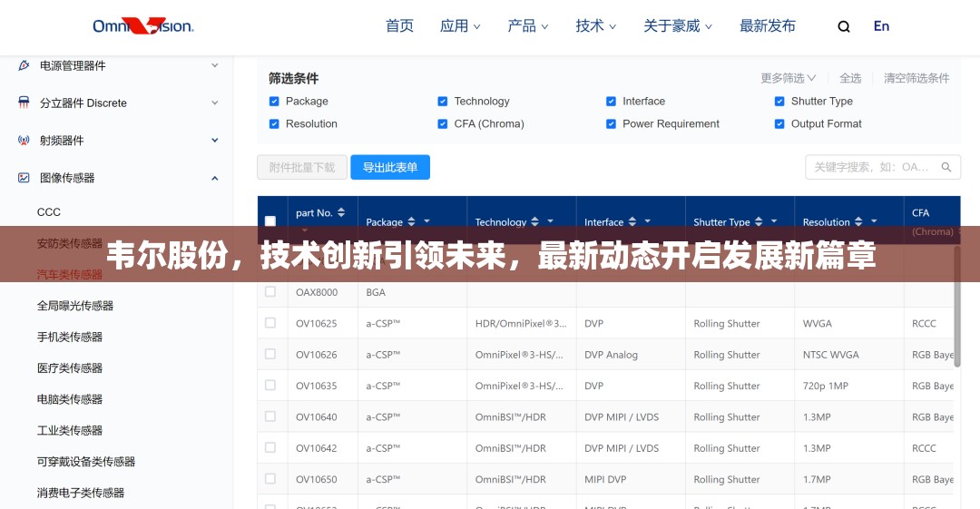This screenshot has width=980, height=509.
Task: Click the keyword search magnifier icon
Action: (x=946, y=167)
